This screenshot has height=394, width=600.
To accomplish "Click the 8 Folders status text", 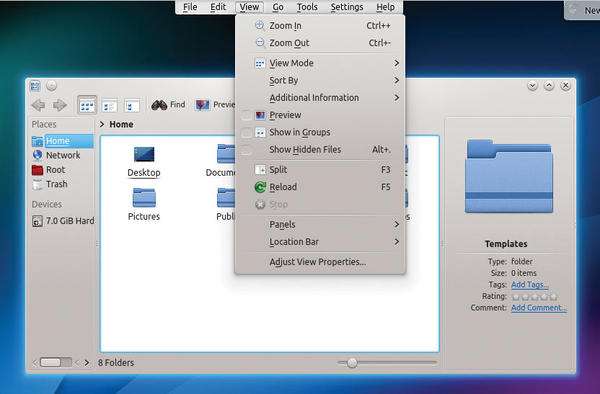I will coord(116,363).
